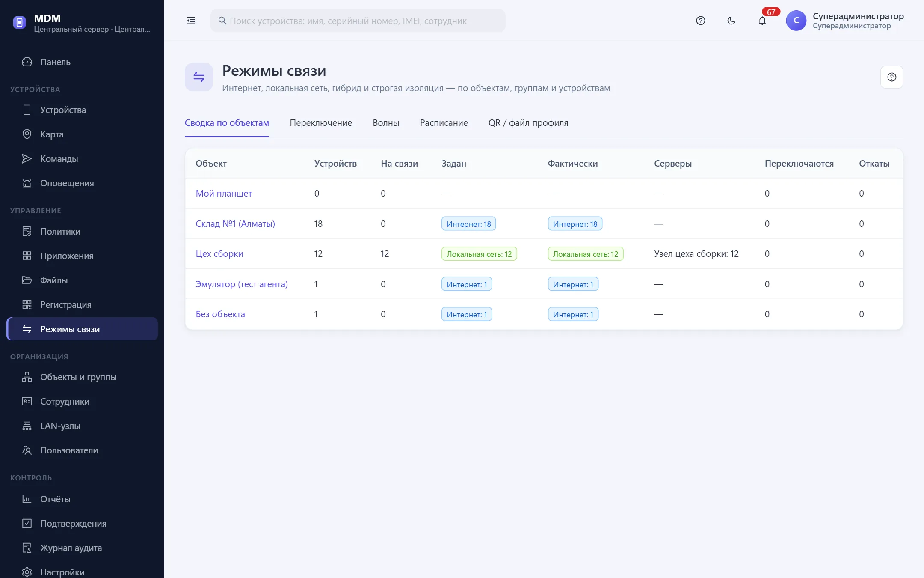Click the Интернет: 18 badge under Фактически
This screenshot has width=924, height=578.
coord(575,224)
